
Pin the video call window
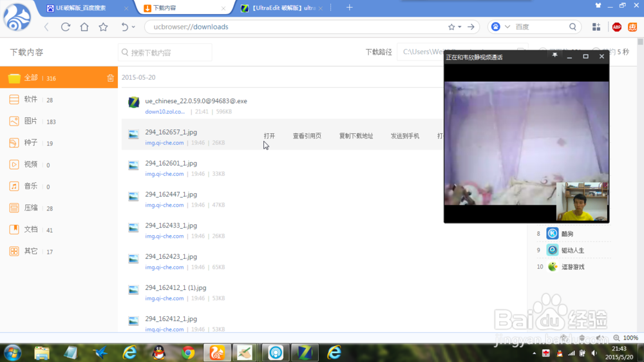pos(554,56)
